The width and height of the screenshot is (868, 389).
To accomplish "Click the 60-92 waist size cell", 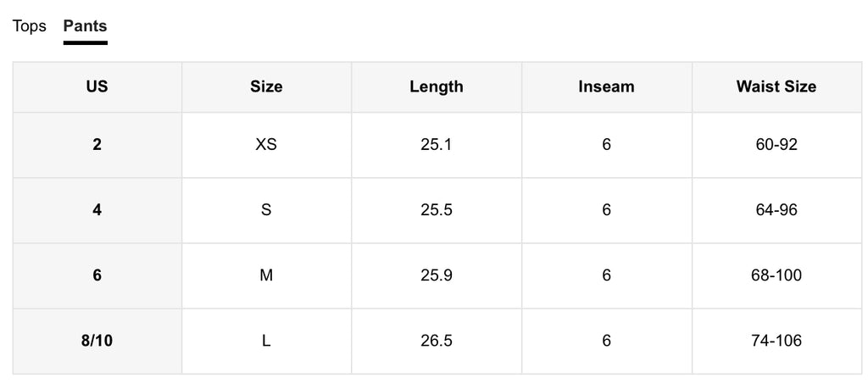I will click(776, 145).
